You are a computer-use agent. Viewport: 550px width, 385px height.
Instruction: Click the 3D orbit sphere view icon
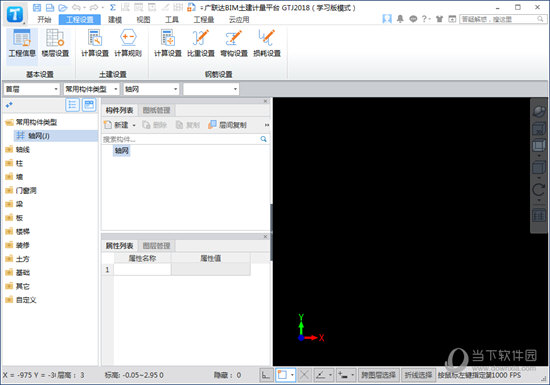pyautogui.click(x=539, y=112)
